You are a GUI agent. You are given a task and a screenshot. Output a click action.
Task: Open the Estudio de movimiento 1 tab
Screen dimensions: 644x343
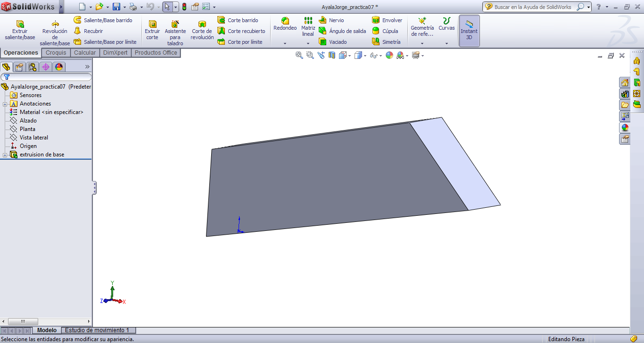tap(98, 330)
